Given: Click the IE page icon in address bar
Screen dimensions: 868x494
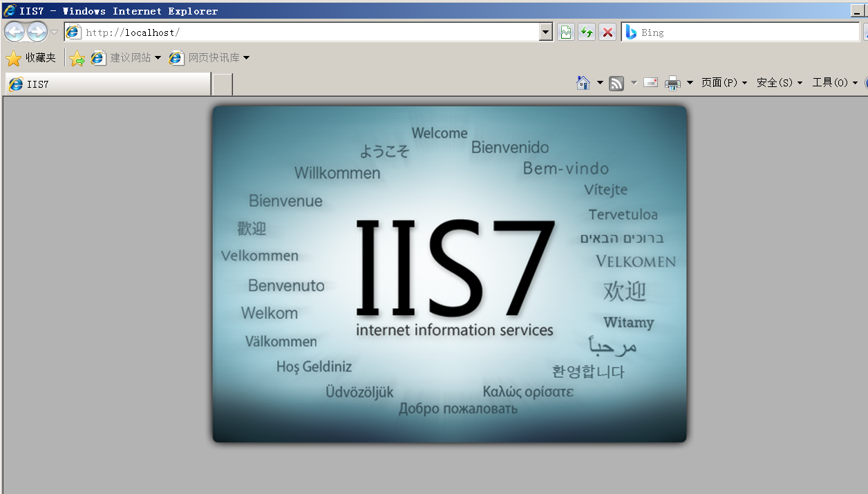Looking at the screenshot, I should pos(73,32).
